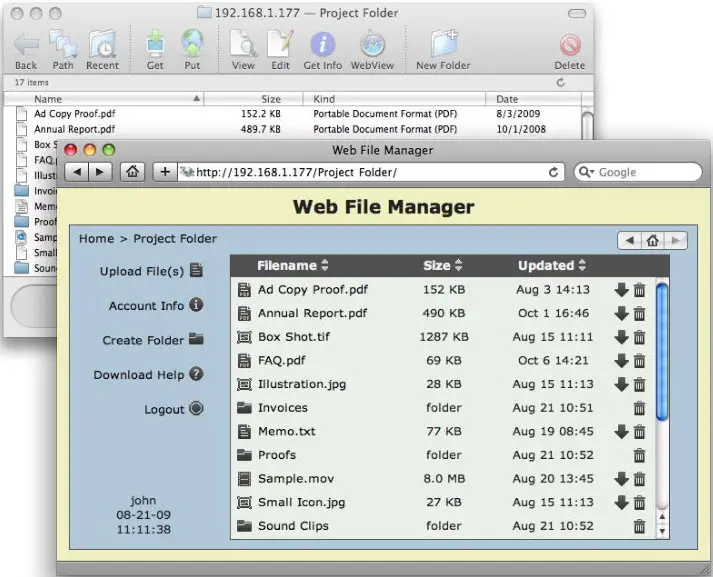Download Annual Report.pdf with arrow icon
The width and height of the screenshot is (713, 577).
pos(621,313)
